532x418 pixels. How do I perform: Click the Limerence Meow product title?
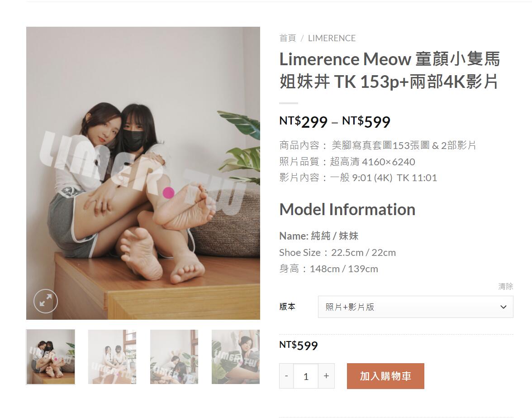[x=389, y=70]
